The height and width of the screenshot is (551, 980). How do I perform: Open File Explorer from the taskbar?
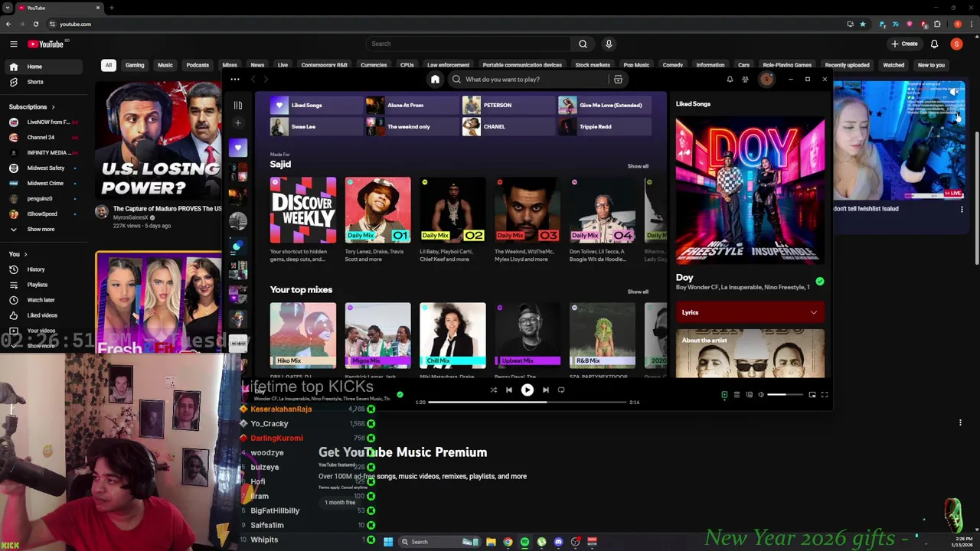pyautogui.click(x=491, y=542)
